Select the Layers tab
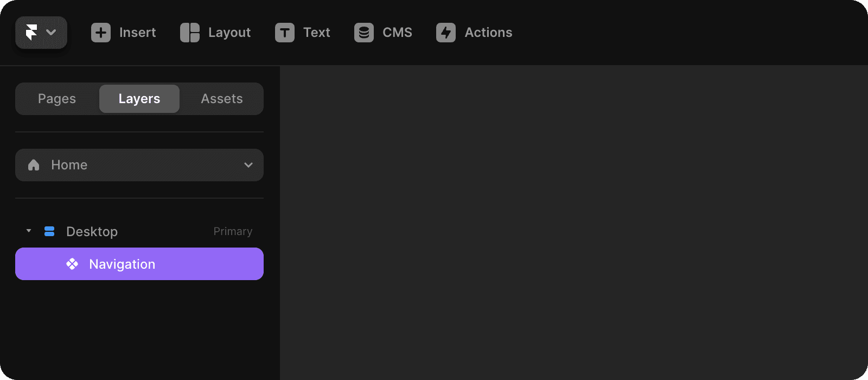The image size is (868, 380). click(139, 99)
